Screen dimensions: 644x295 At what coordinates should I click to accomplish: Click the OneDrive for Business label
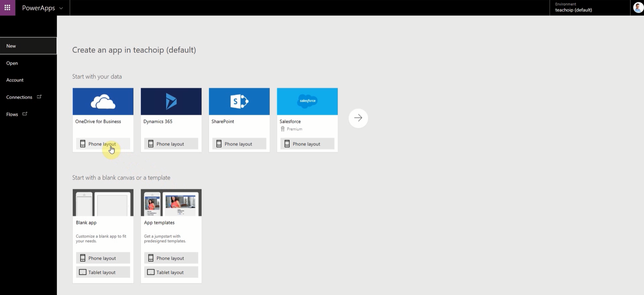click(98, 121)
